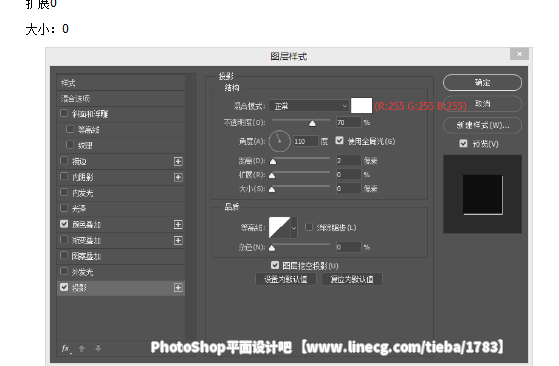
Task: Select 混合选项 in the left list
Action: (x=121, y=99)
